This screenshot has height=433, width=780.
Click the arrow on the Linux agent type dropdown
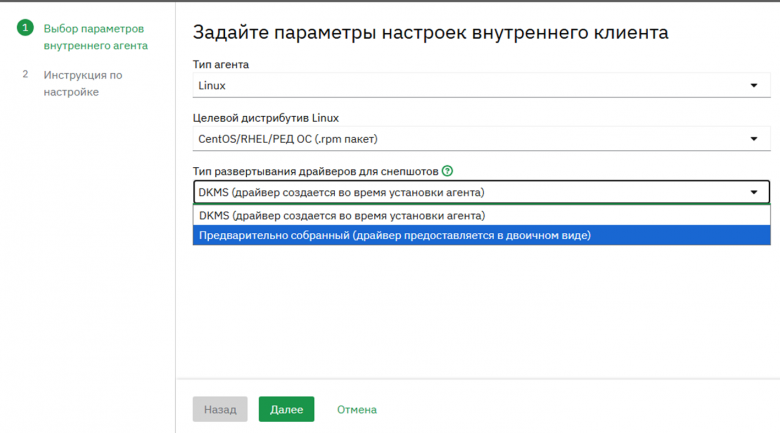point(754,86)
